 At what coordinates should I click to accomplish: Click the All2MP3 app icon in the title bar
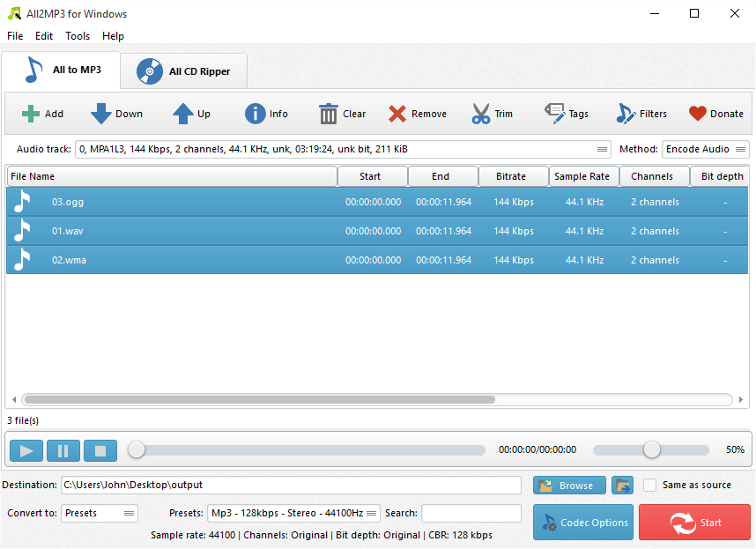[14, 13]
